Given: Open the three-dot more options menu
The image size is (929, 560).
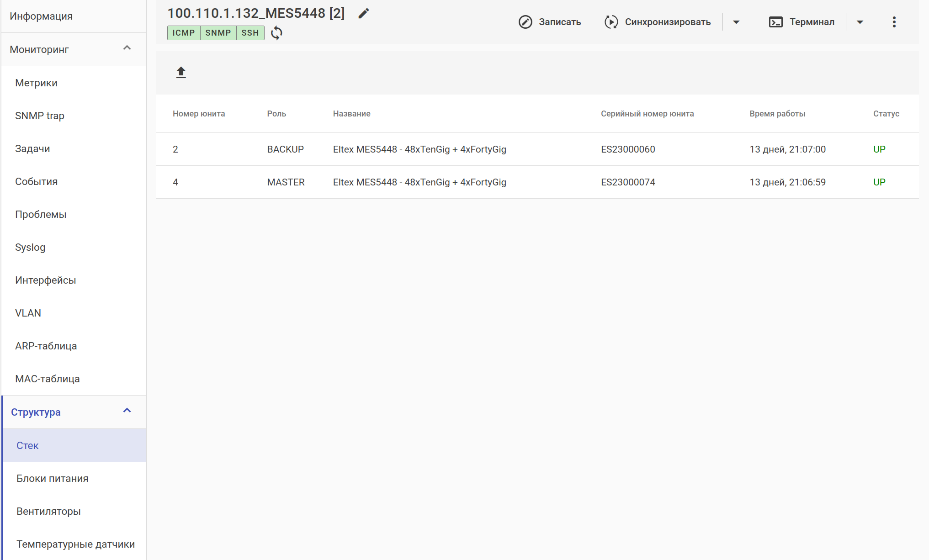Looking at the screenshot, I should point(894,22).
